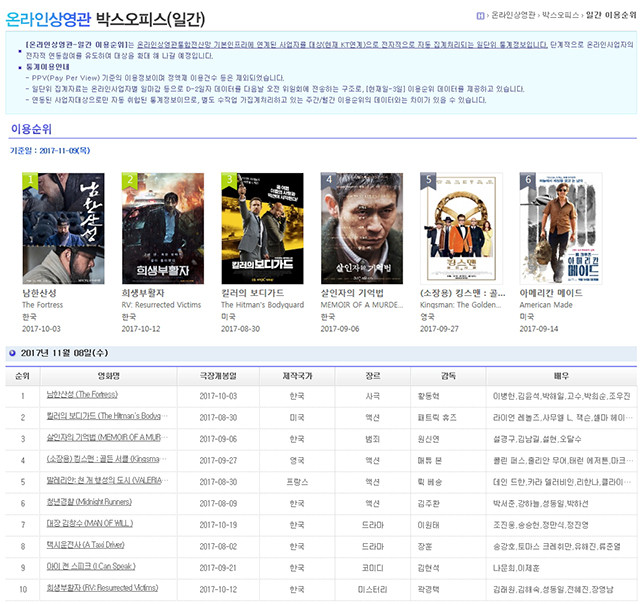Open 택시운전사 (A Taxi Driver) link
Viewport: 640px width, 604px height.
88,544
